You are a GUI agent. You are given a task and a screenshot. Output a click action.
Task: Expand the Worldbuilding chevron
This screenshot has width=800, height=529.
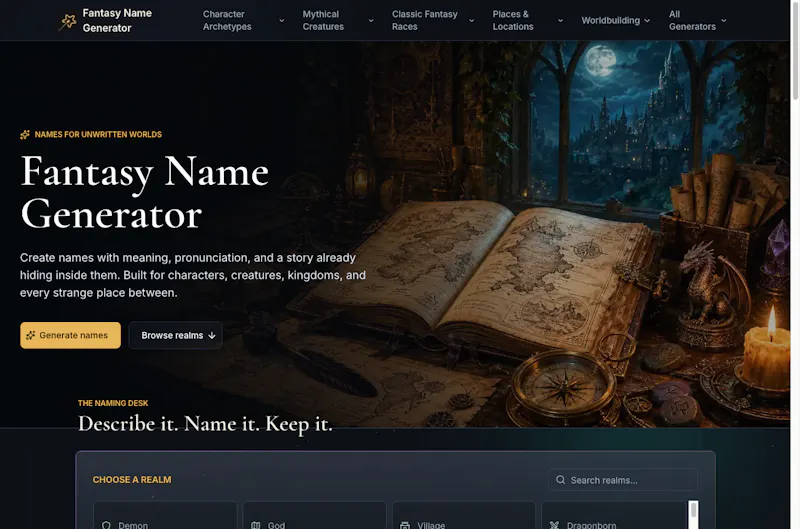647,20
